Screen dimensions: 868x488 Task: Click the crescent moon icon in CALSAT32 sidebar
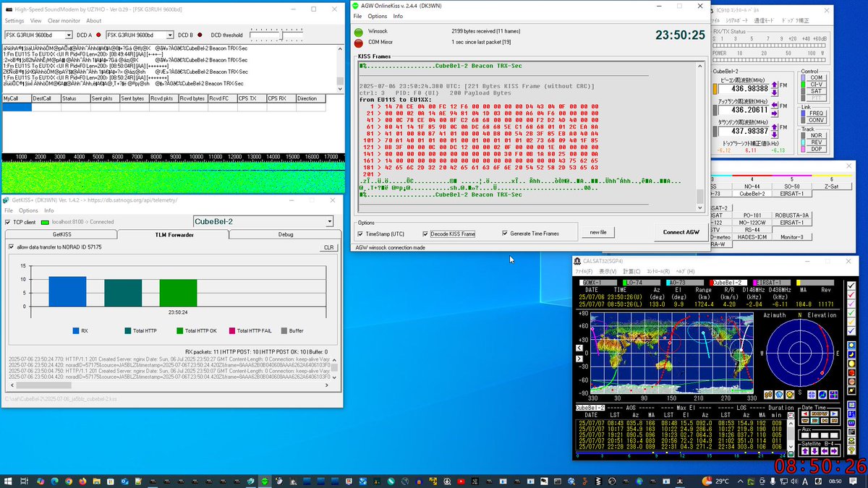click(851, 354)
